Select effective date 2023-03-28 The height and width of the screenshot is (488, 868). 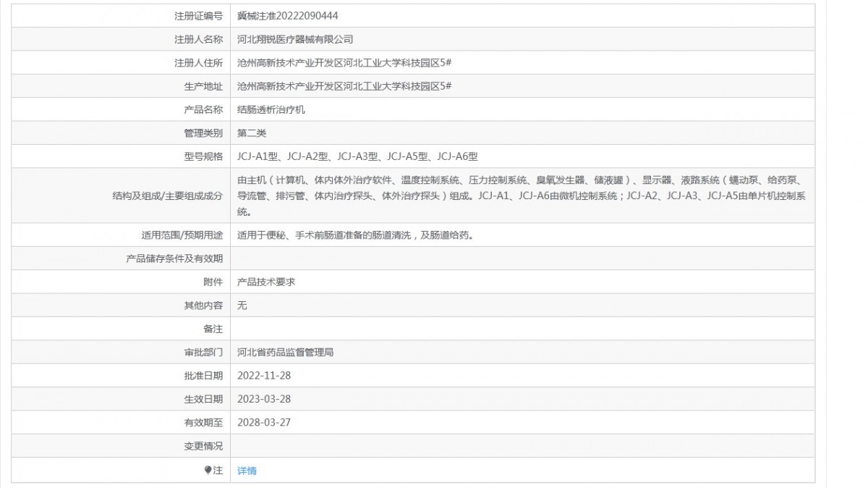264,399
